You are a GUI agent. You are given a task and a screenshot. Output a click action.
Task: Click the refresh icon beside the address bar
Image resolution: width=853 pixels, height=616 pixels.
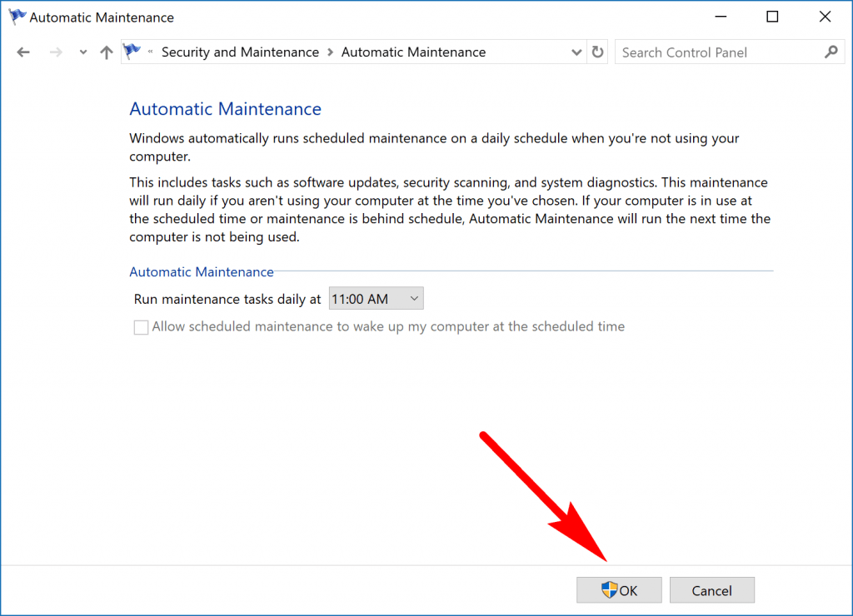(598, 52)
